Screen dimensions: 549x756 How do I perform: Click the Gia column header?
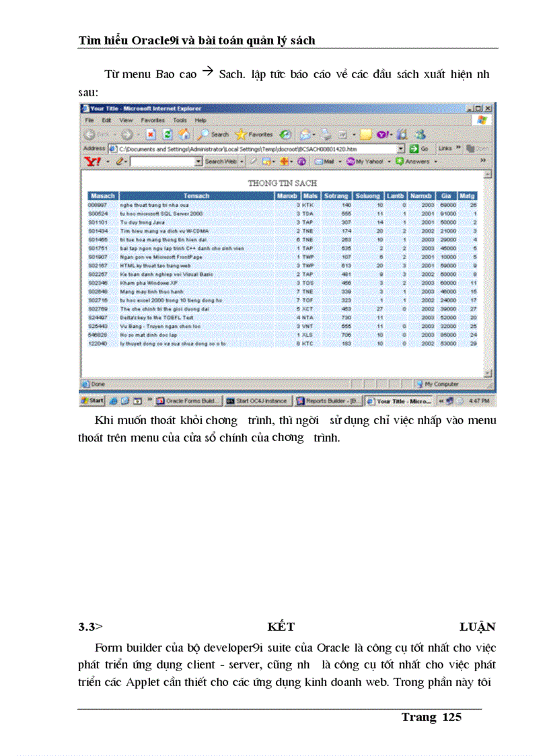coord(446,196)
